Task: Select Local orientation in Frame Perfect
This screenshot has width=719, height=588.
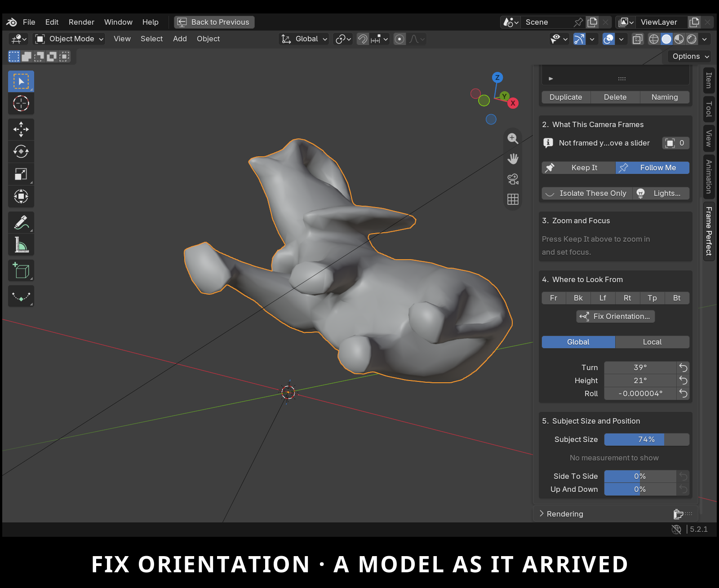Action: click(x=652, y=342)
